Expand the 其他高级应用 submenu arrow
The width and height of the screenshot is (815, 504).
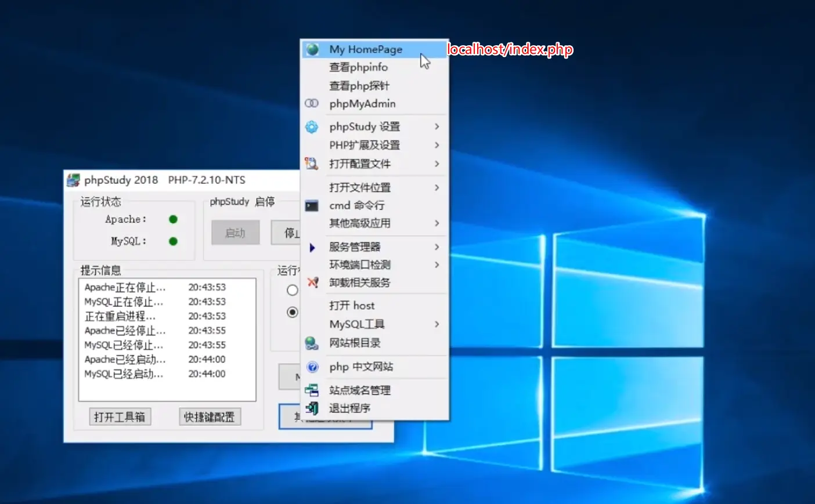tap(437, 223)
